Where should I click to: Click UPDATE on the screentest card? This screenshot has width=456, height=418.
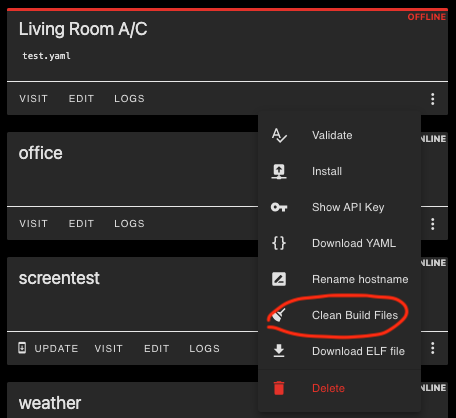pos(56,349)
